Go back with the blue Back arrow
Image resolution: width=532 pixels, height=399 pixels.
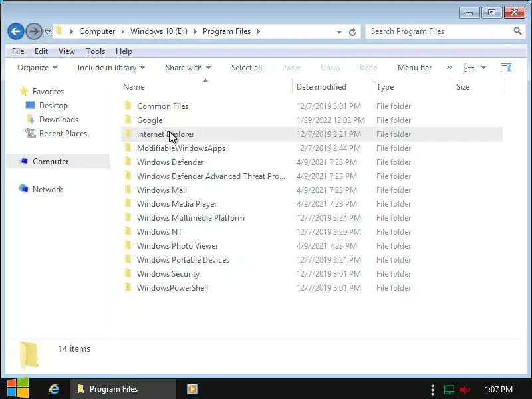15,31
